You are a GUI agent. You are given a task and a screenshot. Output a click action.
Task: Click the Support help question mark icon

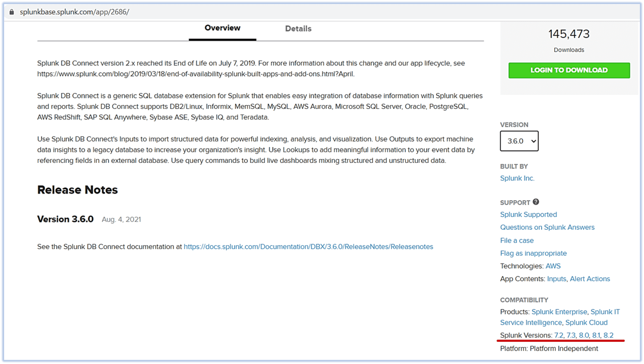tap(536, 202)
